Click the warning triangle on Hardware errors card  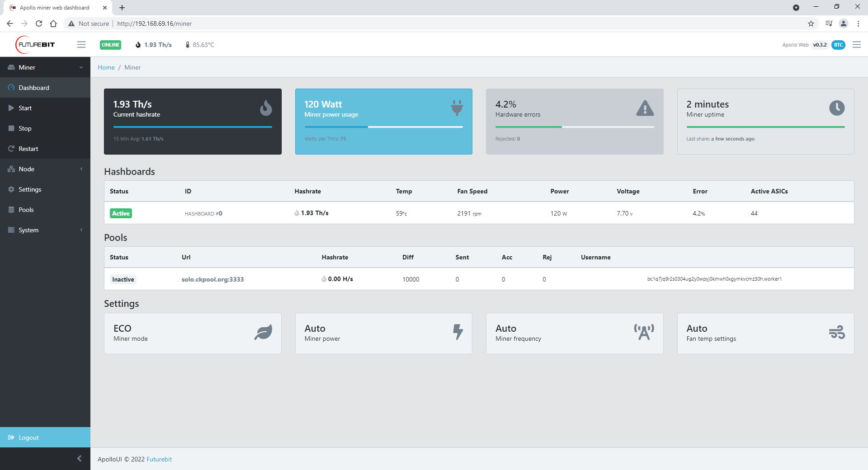click(645, 108)
